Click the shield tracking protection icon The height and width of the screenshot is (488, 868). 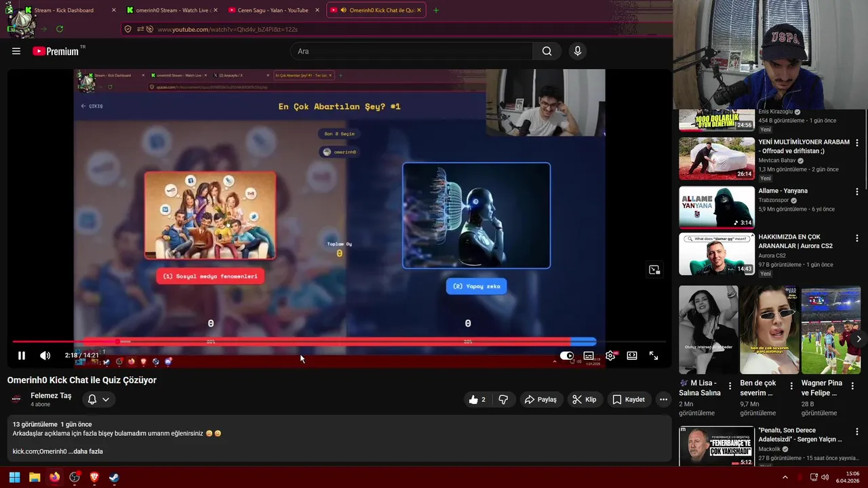(127, 29)
